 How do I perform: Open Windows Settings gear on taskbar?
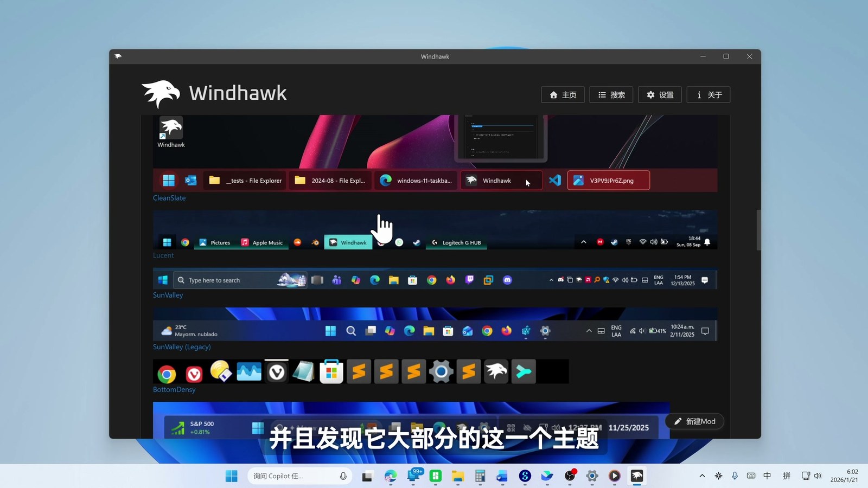pyautogui.click(x=592, y=476)
